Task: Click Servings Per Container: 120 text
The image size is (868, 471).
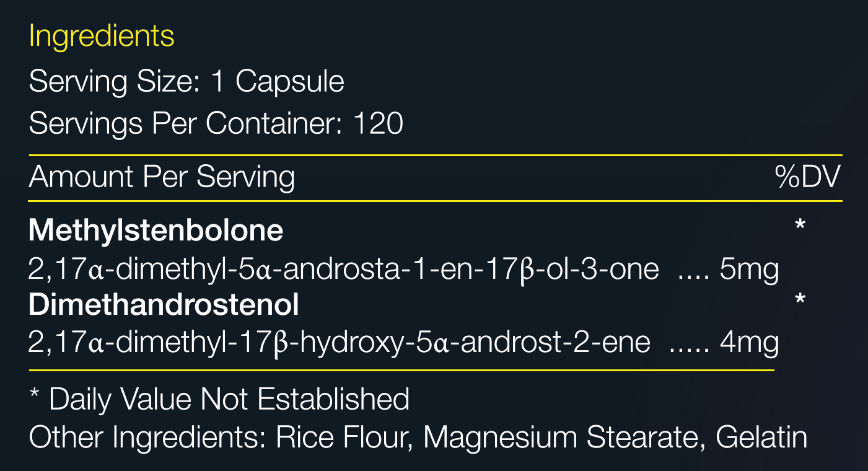Action: (216, 125)
